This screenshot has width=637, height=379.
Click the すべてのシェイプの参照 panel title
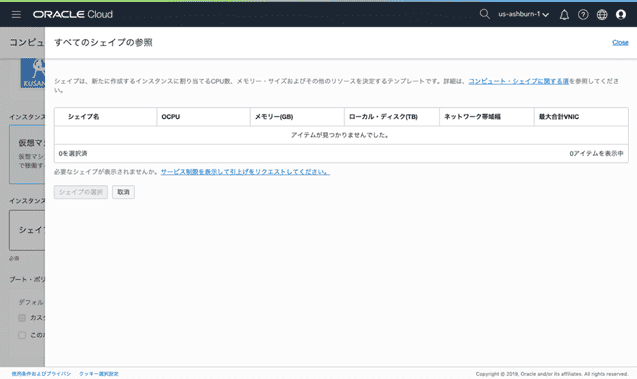[103, 42]
